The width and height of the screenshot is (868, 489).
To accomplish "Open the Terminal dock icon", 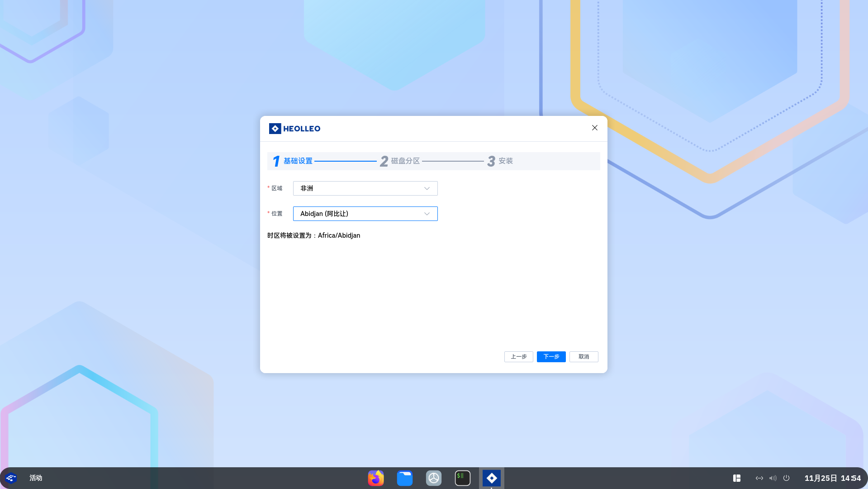I will [462, 478].
